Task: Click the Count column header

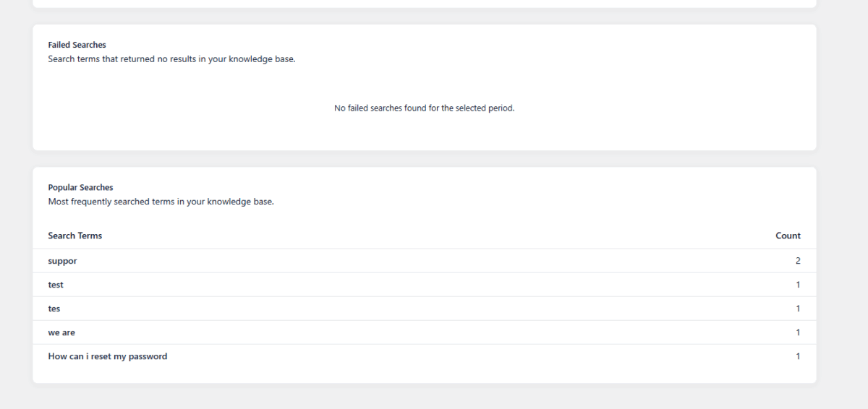Action: click(788, 236)
